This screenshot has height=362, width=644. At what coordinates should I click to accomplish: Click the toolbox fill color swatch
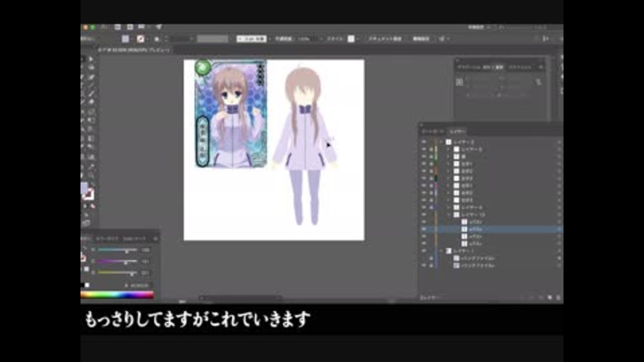(83, 188)
